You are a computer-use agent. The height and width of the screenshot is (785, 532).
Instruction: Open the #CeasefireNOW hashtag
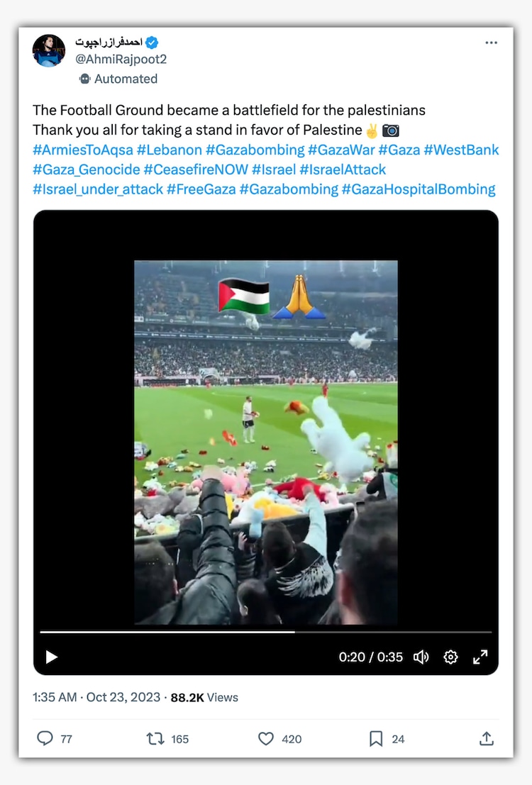pyautogui.click(x=196, y=169)
